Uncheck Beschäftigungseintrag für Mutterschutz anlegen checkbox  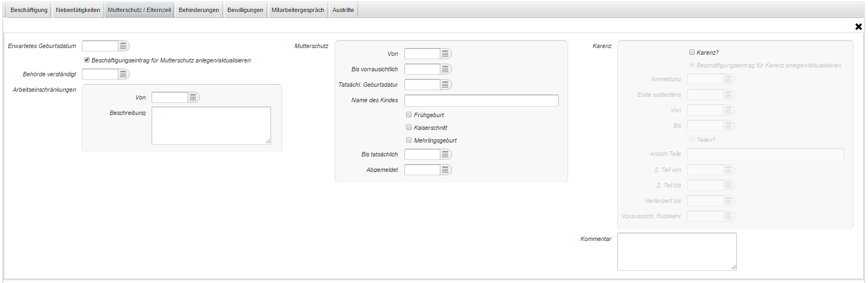point(87,60)
